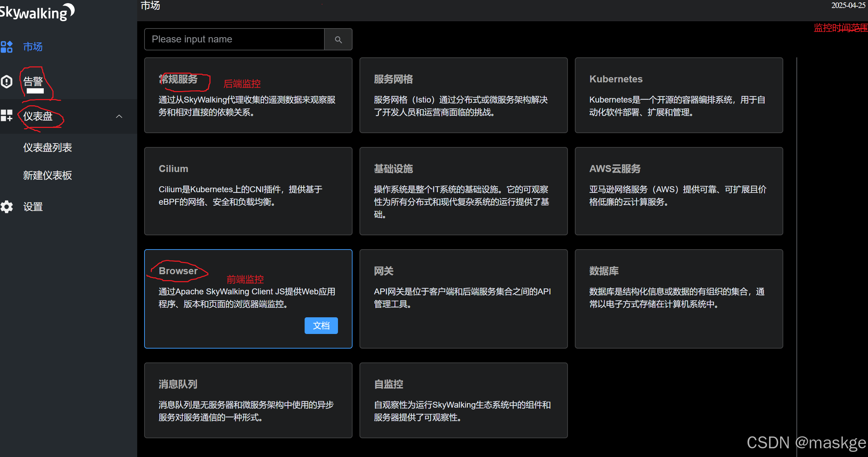Click the Skywalking logo
The width and height of the screenshot is (868, 457).
pos(37,12)
